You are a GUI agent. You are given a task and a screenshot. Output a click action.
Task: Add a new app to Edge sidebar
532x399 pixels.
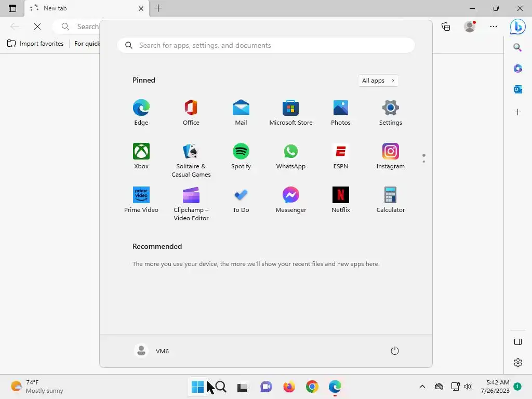click(518, 112)
